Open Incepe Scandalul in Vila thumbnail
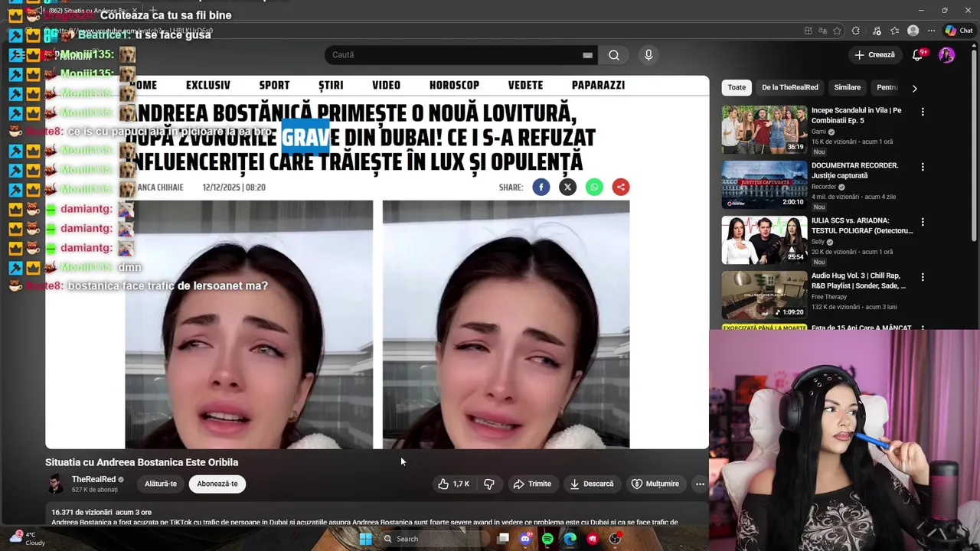 click(764, 129)
